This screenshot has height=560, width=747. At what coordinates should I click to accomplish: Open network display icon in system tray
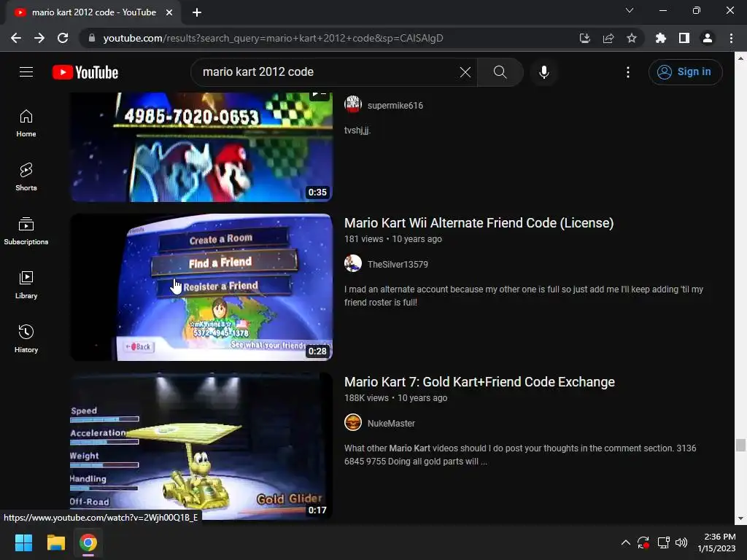663,542
